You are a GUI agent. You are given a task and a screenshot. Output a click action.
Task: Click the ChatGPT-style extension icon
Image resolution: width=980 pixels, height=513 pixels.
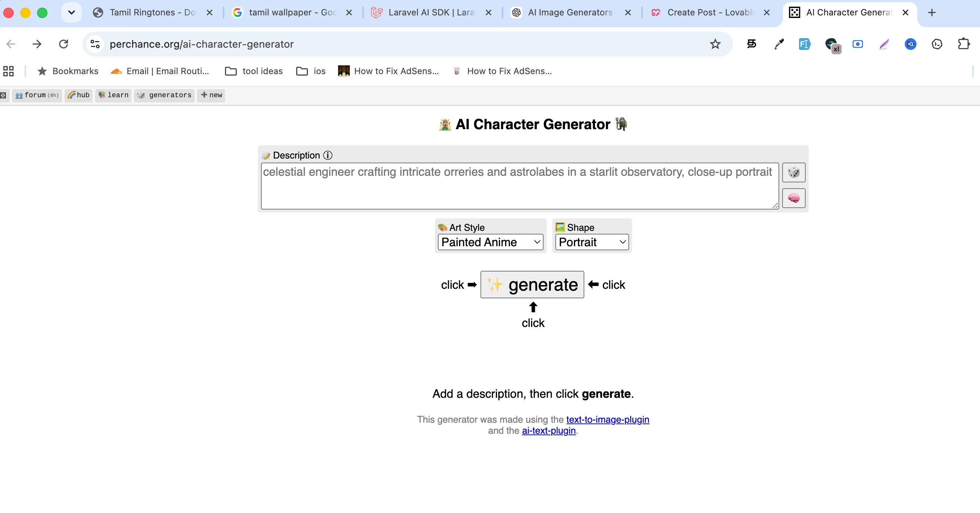[937, 44]
